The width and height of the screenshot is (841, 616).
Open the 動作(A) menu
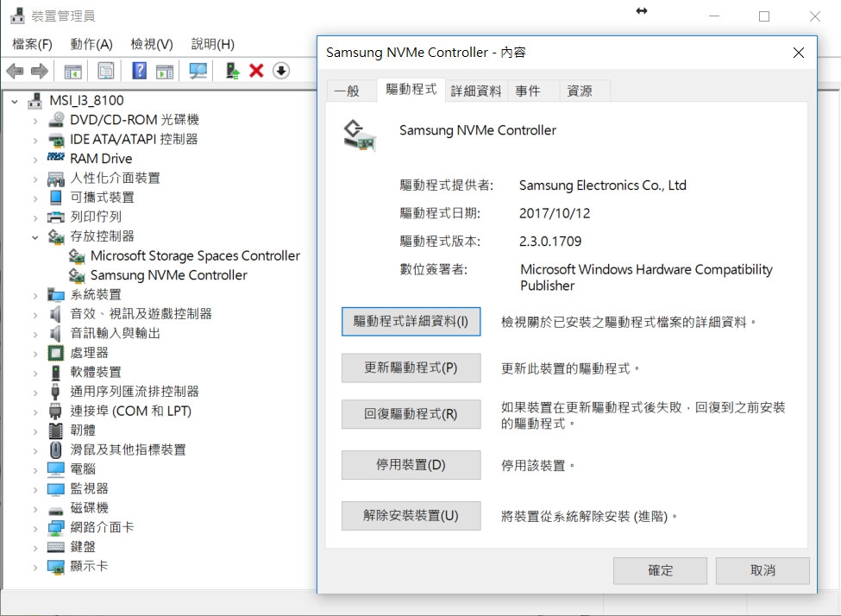[x=91, y=44]
